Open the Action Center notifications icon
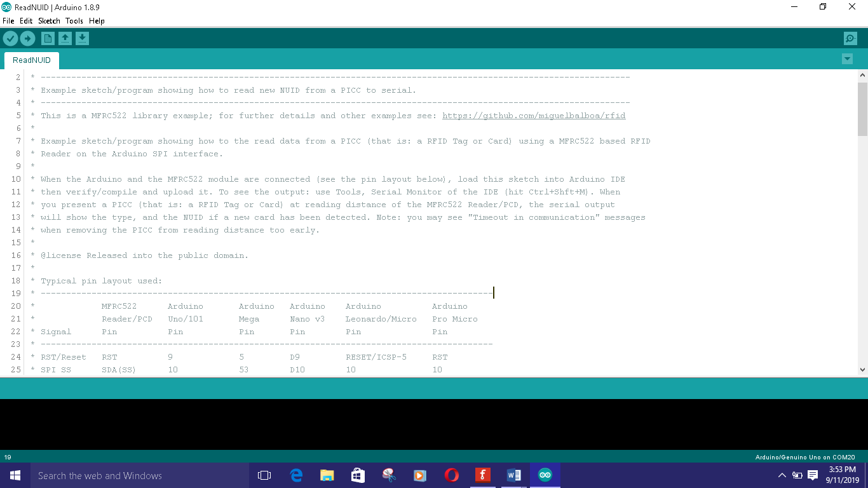868x488 pixels. 813,475
